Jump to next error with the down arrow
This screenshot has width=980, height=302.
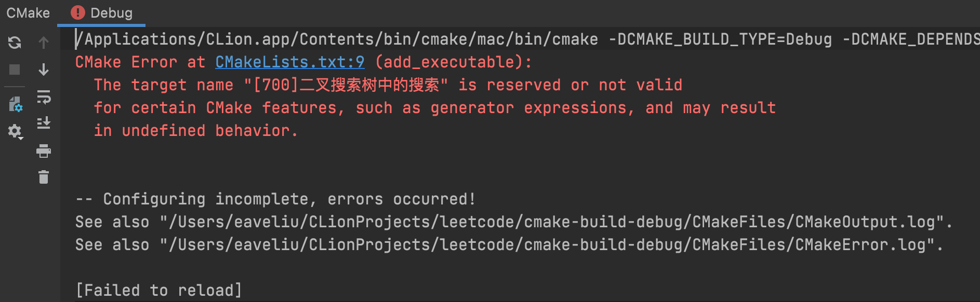tap(44, 70)
